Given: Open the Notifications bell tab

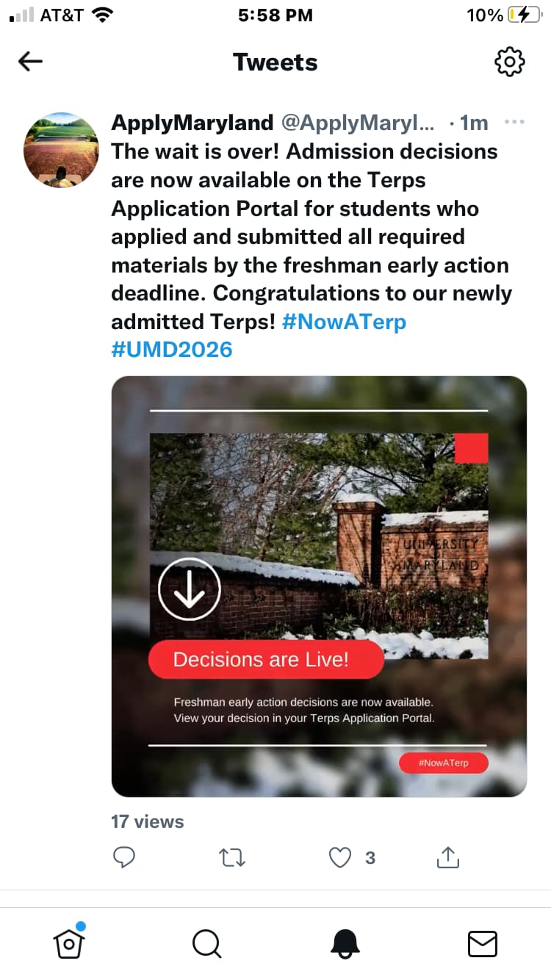Looking at the screenshot, I should [345, 943].
